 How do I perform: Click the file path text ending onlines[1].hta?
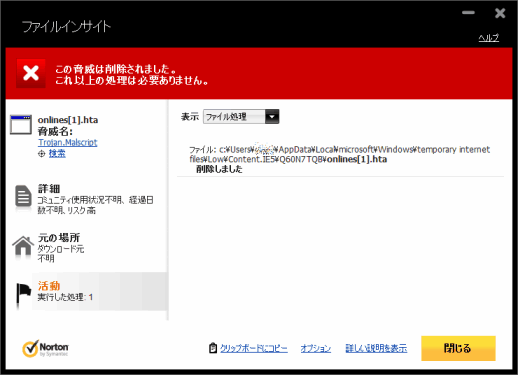339,154
